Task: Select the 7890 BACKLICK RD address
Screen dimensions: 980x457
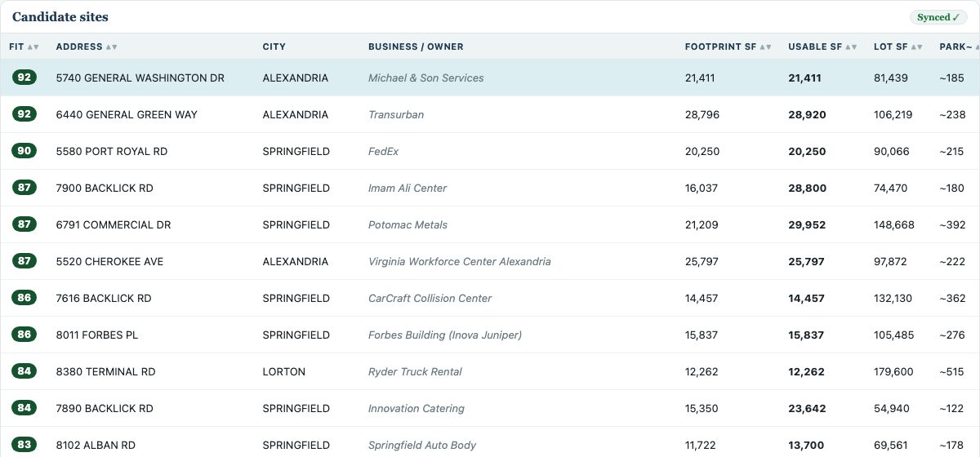Action: [105, 409]
